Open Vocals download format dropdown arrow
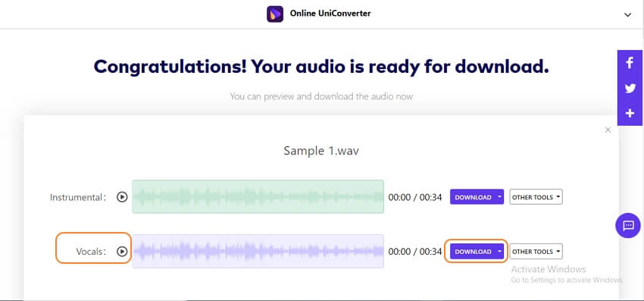644x301 pixels. pyautogui.click(x=499, y=251)
